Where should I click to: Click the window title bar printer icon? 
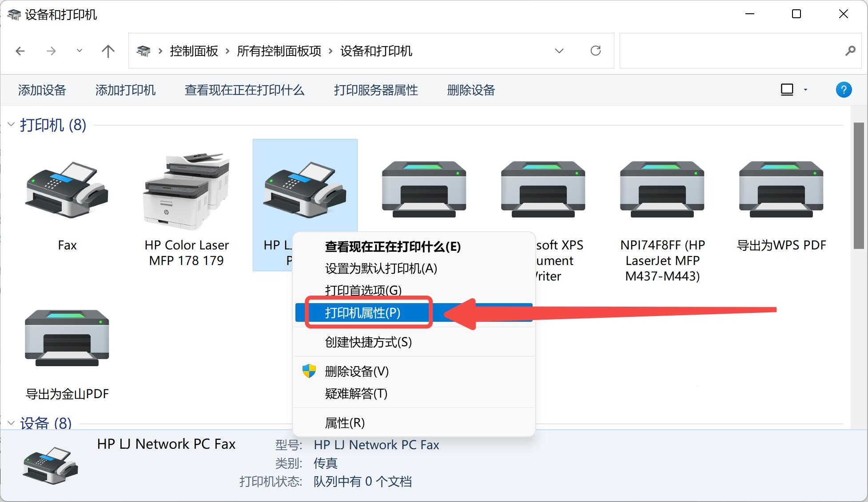[x=14, y=15]
